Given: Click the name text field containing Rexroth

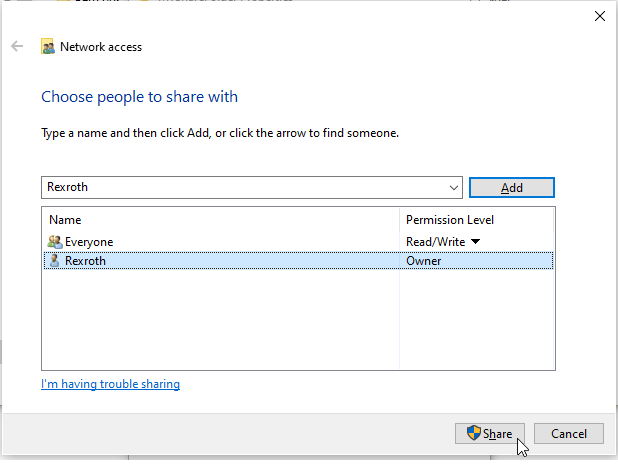Looking at the screenshot, I should point(240,187).
